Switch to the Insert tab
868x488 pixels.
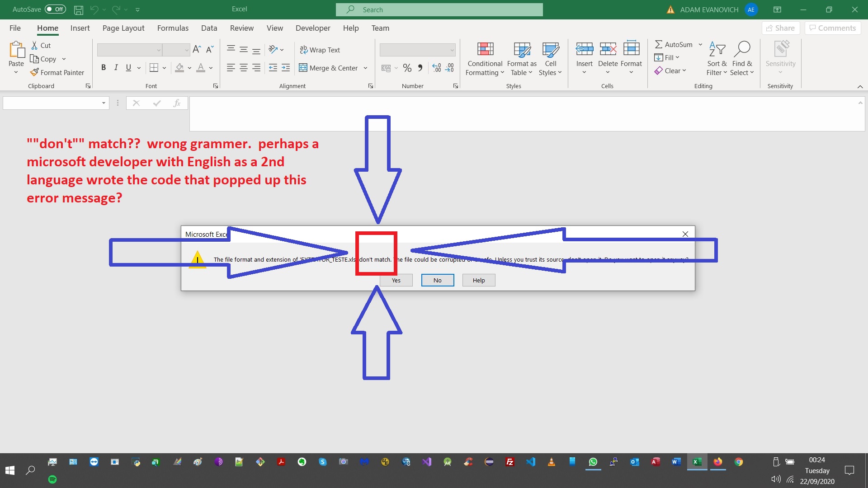[x=80, y=28]
